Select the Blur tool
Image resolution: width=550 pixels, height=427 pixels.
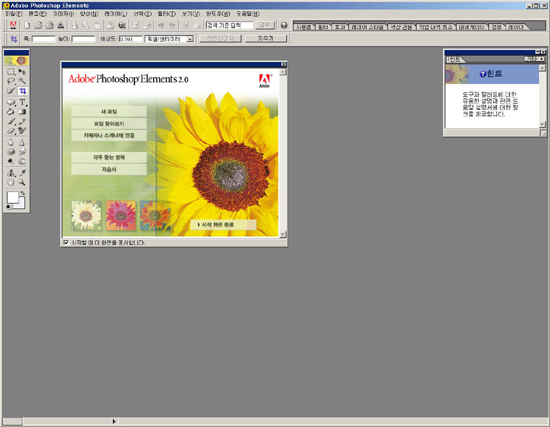[x=11, y=142]
